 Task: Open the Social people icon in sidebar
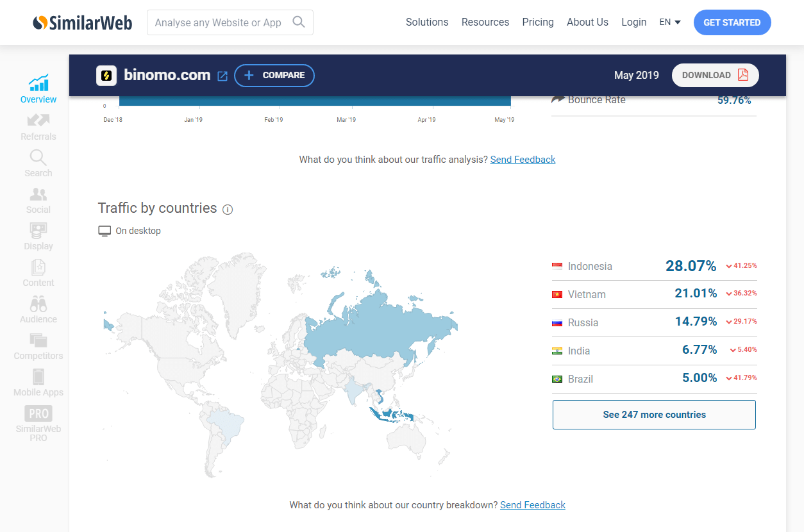tap(38, 194)
